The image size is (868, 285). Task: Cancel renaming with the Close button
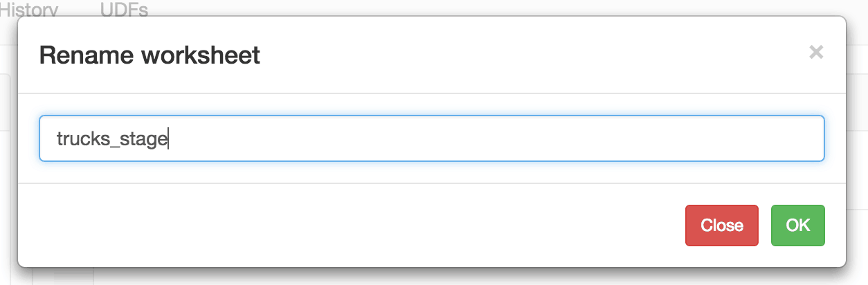tap(722, 226)
